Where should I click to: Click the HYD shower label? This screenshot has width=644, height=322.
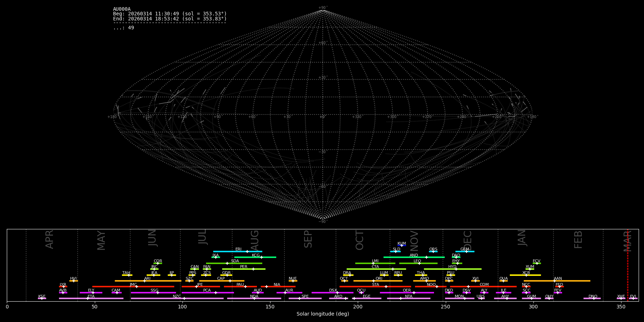point(452,267)
